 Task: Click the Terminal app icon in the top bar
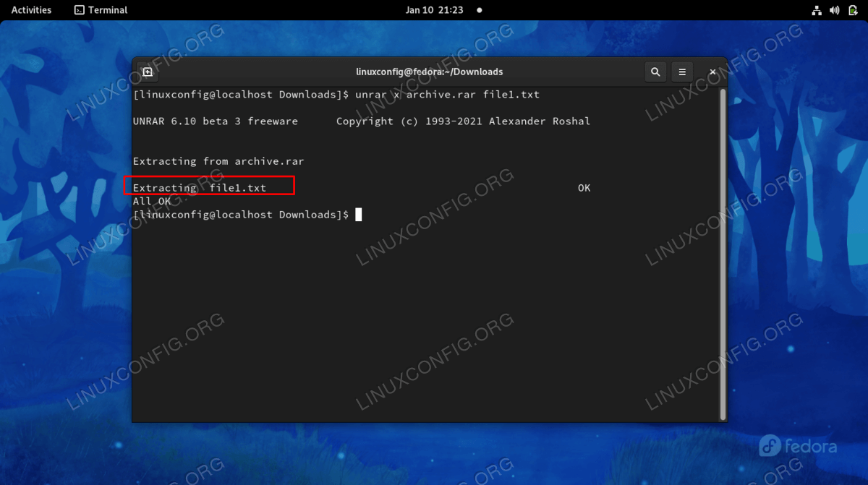[x=80, y=10]
